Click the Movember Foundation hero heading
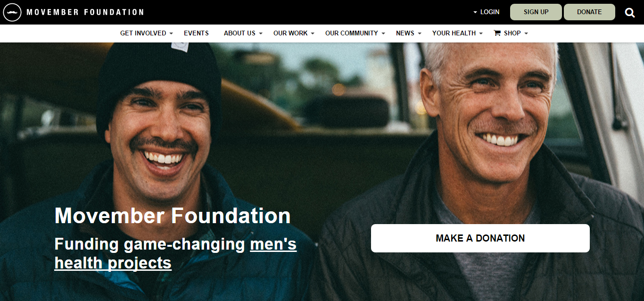 (x=173, y=216)
